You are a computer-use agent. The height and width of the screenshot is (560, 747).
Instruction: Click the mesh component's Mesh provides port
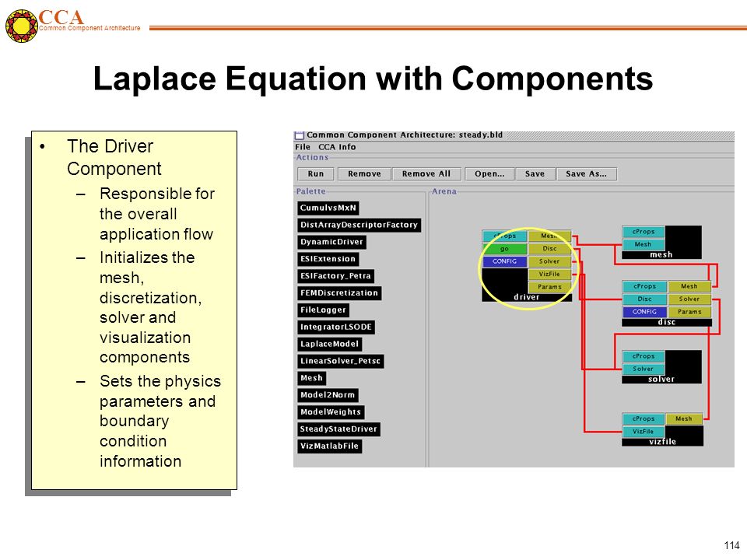tap(644, 244)
